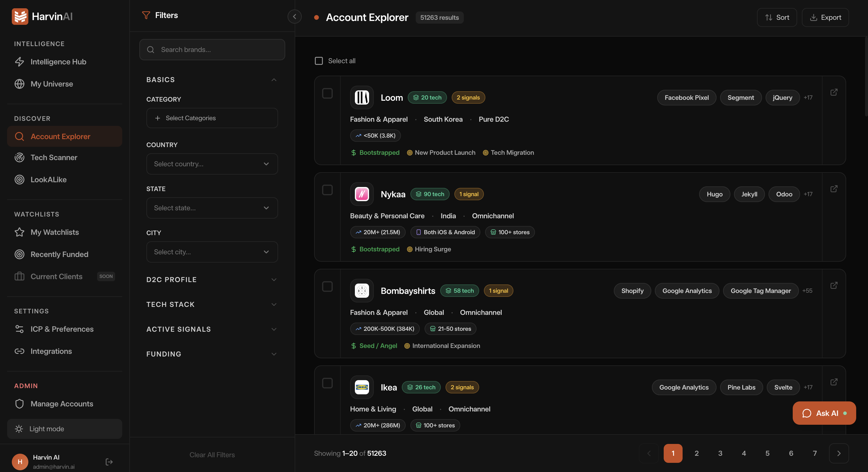Click the Export button

tap(825, 17)
